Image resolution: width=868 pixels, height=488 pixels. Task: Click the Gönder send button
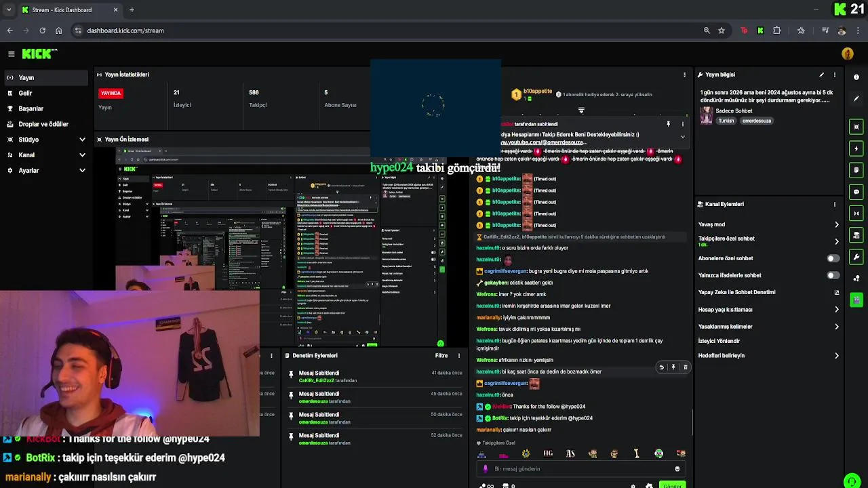click(672, 485)
